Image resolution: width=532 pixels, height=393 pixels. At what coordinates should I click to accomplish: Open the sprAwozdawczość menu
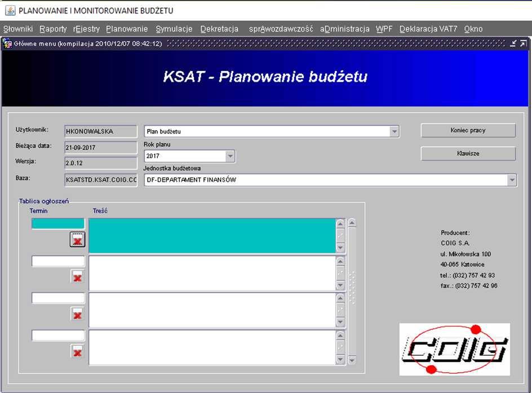[x=281, y=29]
